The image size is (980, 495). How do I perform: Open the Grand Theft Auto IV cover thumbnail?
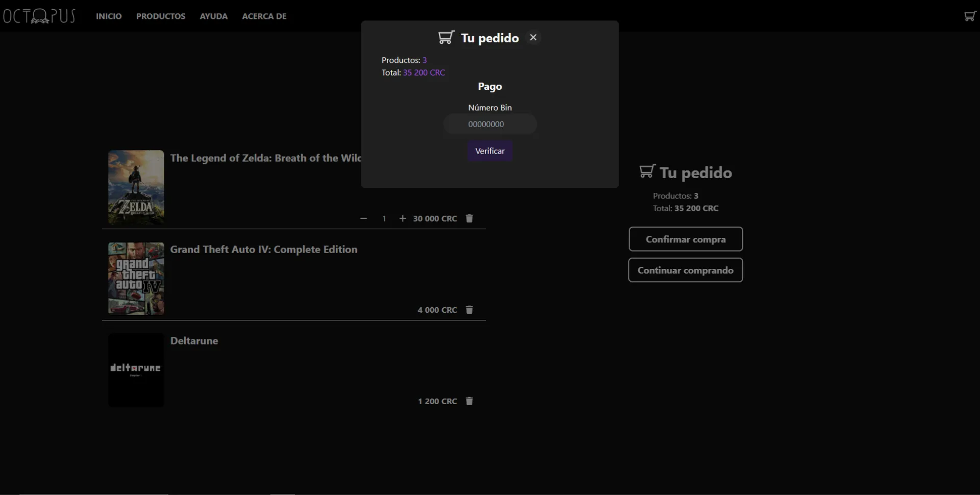point(136,279)
